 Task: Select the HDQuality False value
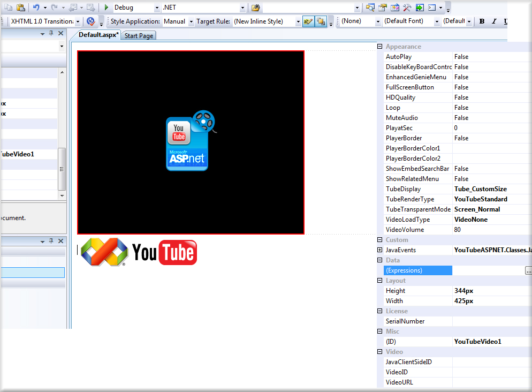pyautogui.click(x=461, y=97)
